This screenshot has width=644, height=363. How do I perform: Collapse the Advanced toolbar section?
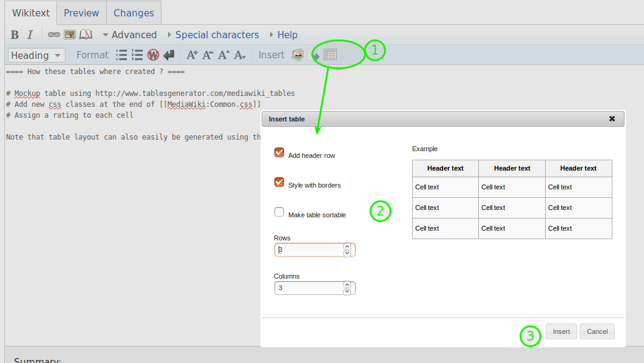(129, 35)
